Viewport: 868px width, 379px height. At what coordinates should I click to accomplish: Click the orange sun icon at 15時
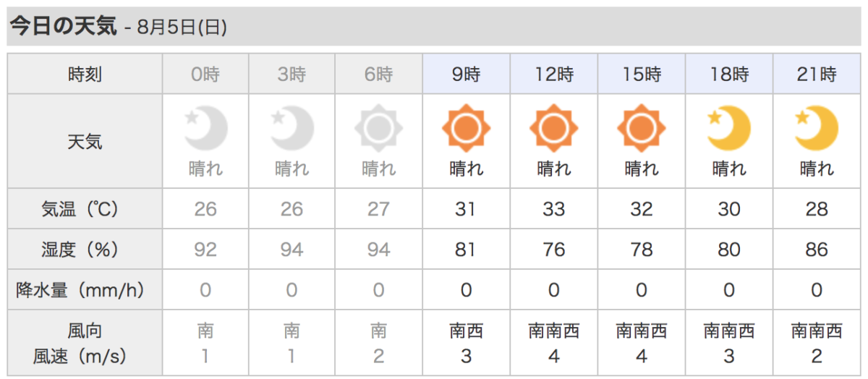click(x=641, y=129)
